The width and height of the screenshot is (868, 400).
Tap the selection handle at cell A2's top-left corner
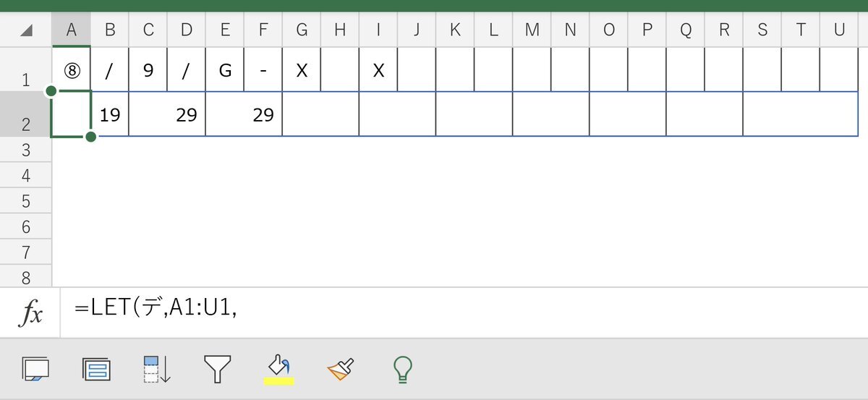[51, 91]
